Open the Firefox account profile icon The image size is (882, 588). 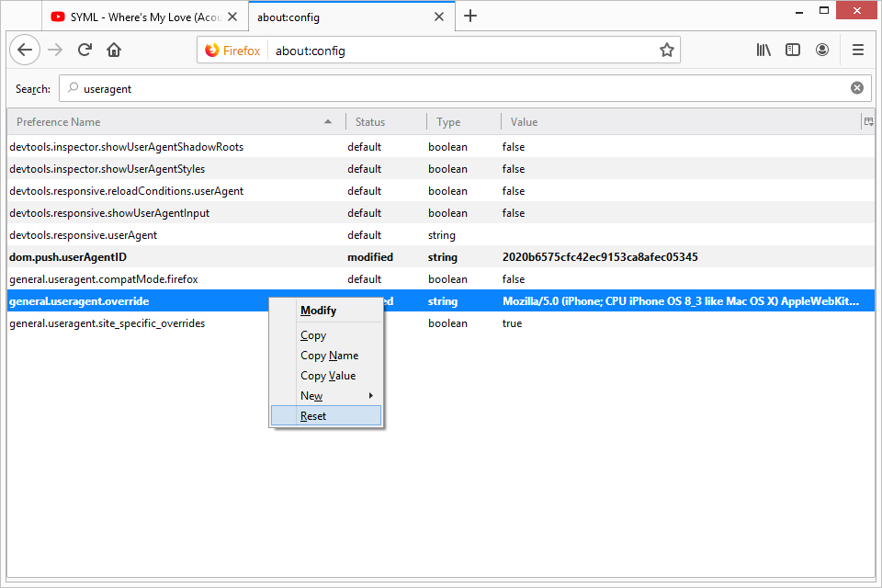point(822,51)
